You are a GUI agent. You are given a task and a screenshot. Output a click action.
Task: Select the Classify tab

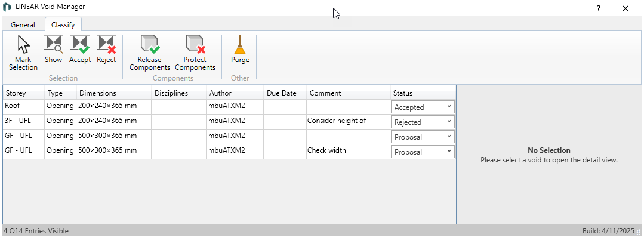pos(63,25)
